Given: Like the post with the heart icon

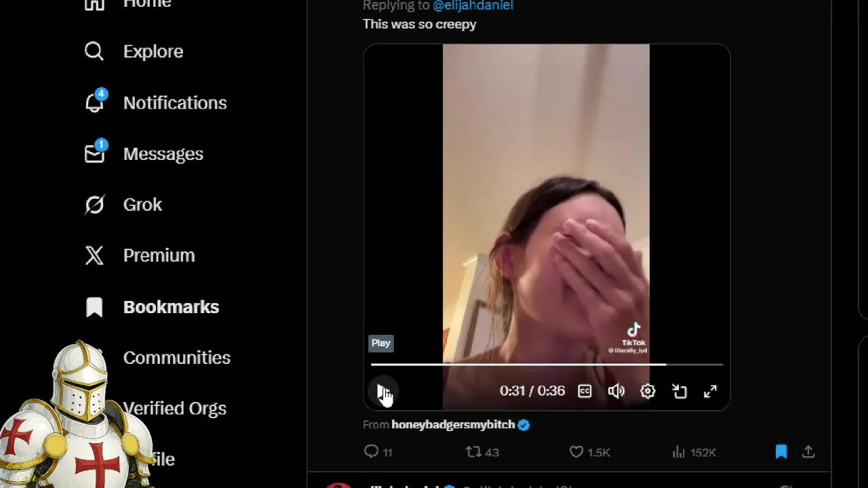Looking at the screenshot, I should point(589,452).
